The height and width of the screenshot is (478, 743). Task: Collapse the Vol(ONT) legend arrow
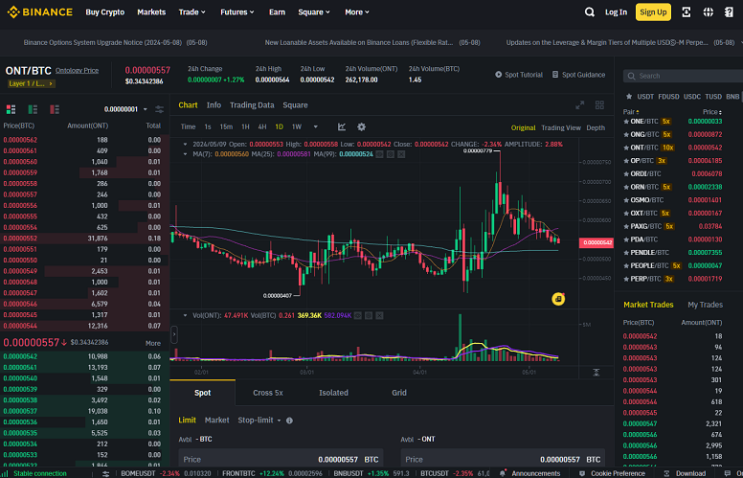tap(185, 316)
